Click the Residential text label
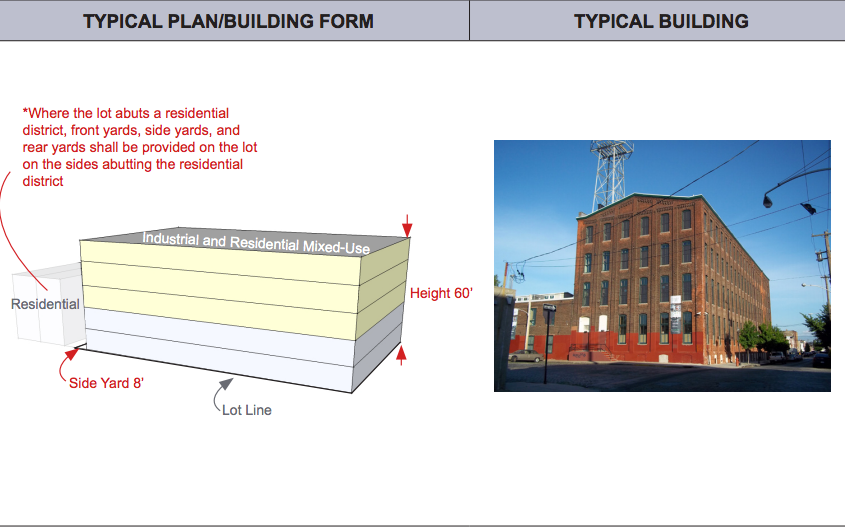845x527 pixels. (x=45, y=304)
